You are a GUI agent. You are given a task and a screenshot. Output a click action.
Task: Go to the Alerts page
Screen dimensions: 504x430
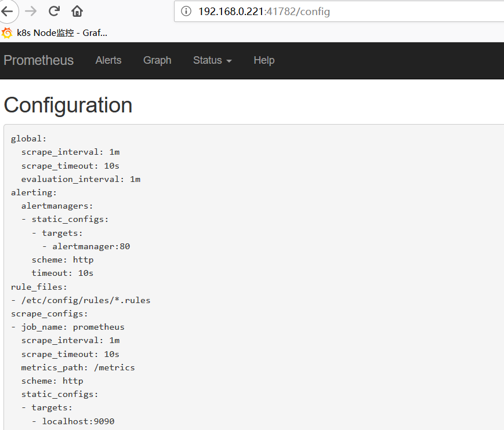tap(108, 60)
